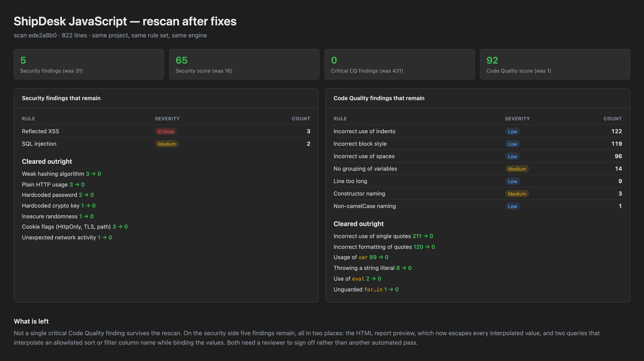
Task: Select the Security score (was 16) card
Action: pos(244,64)
